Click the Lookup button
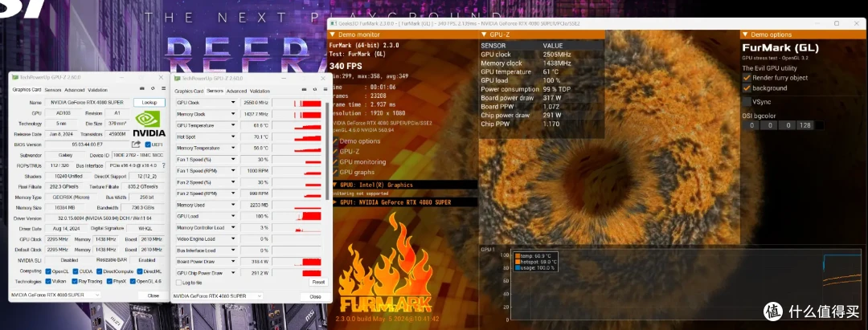 coord(149,102)
